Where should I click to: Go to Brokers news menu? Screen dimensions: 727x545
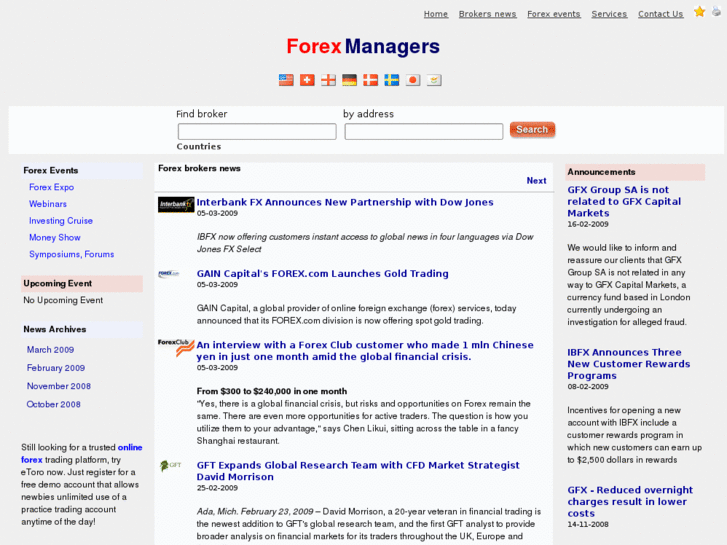click(x=487, y=14)
